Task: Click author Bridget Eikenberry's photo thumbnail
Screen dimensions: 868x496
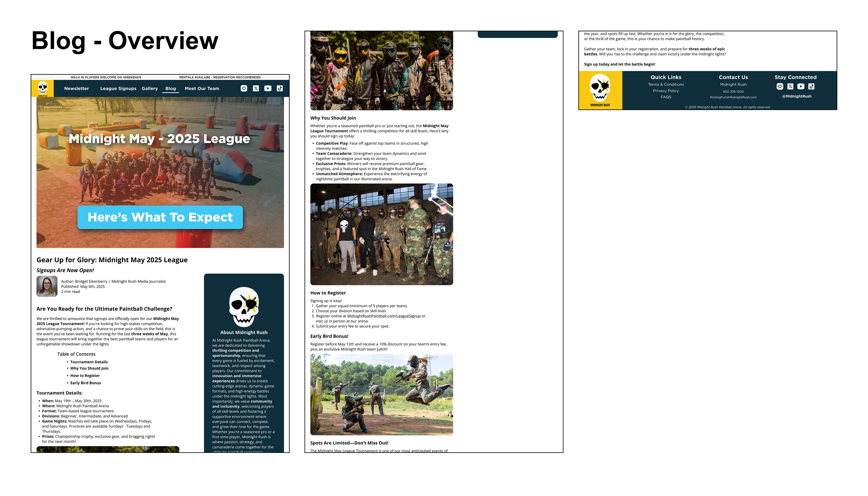Action: tap(47, 286)
